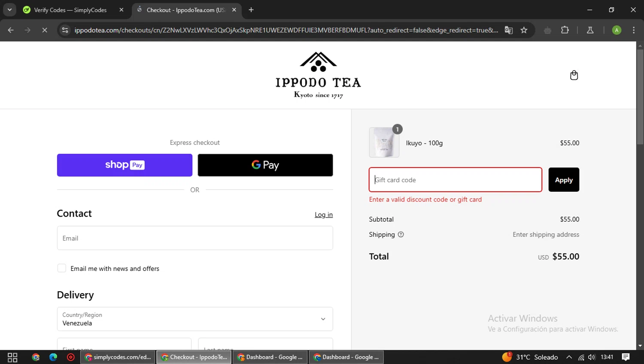The width and height of the screenshot is (644, 364).
Task: Launch Microsoft Edge from the taskbar
Action: (53, 357)
